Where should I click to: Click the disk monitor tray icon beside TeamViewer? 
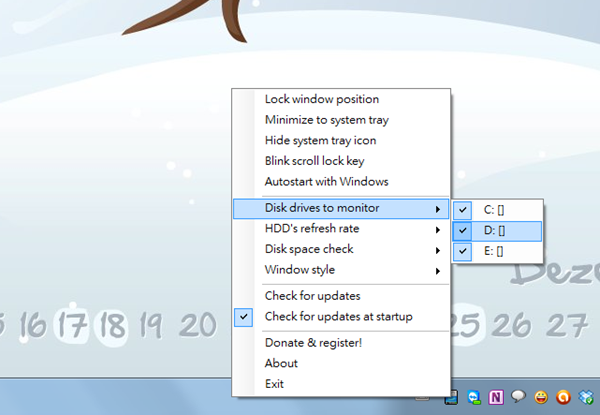(452, 398)
